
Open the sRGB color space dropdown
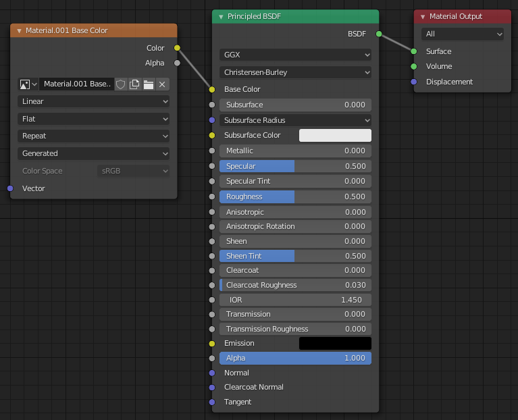click(134, 171)
